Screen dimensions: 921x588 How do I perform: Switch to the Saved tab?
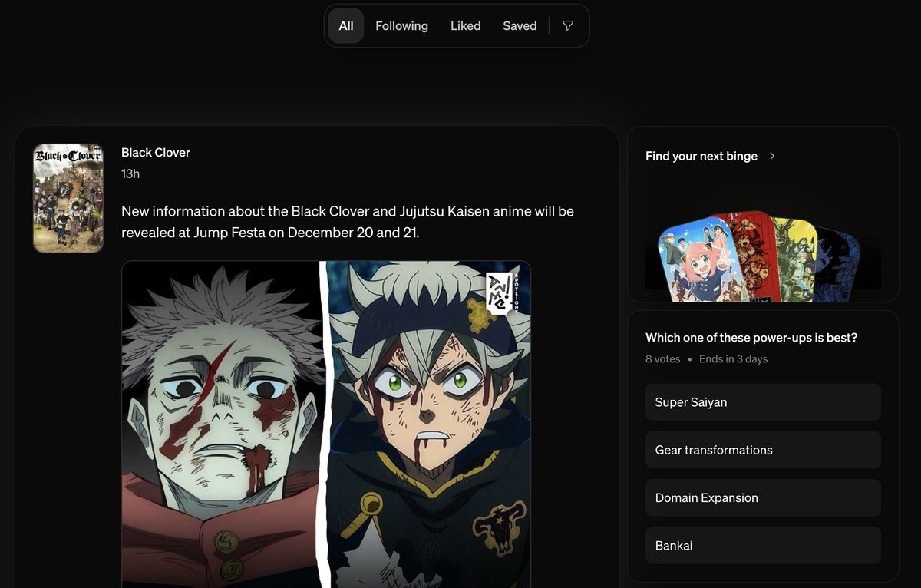[520, 26]
